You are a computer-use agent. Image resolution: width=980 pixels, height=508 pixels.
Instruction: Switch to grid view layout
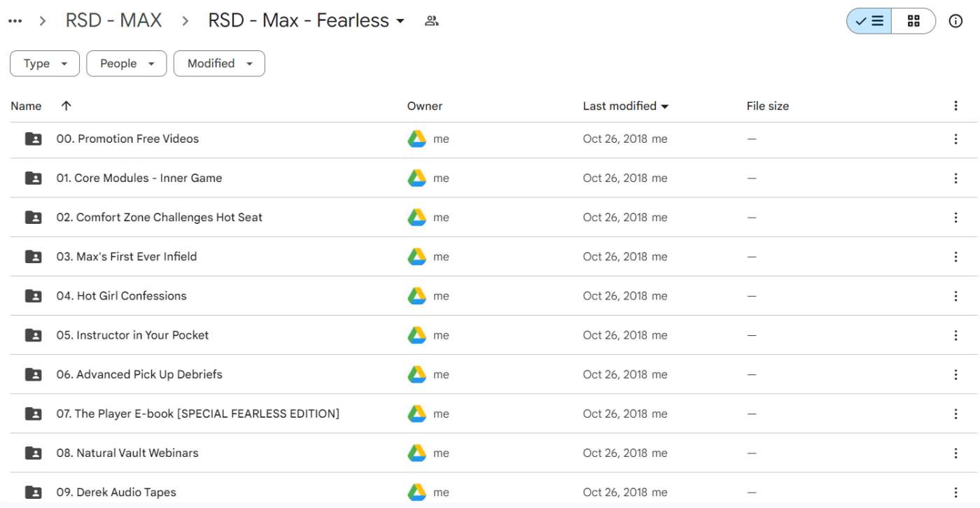(913, 20)
